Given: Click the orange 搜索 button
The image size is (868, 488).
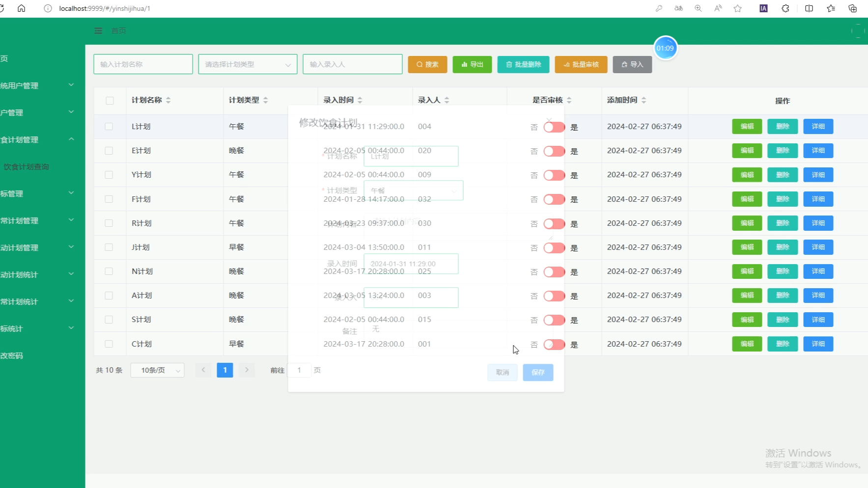Looking at the screenshot, I should (x=427, y=64).
